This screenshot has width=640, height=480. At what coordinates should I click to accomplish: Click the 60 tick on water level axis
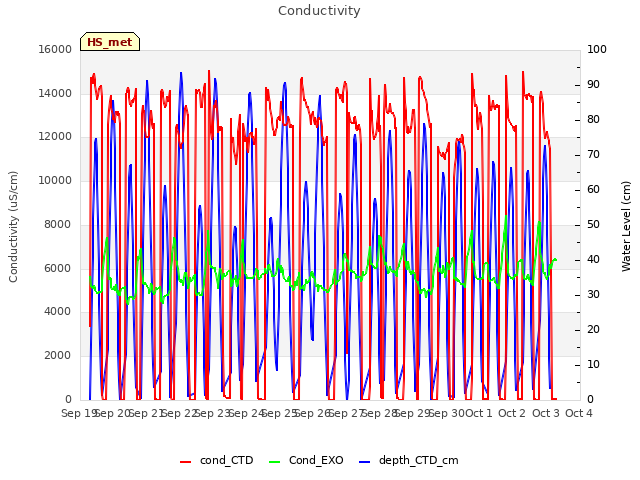tap(593, 189)
